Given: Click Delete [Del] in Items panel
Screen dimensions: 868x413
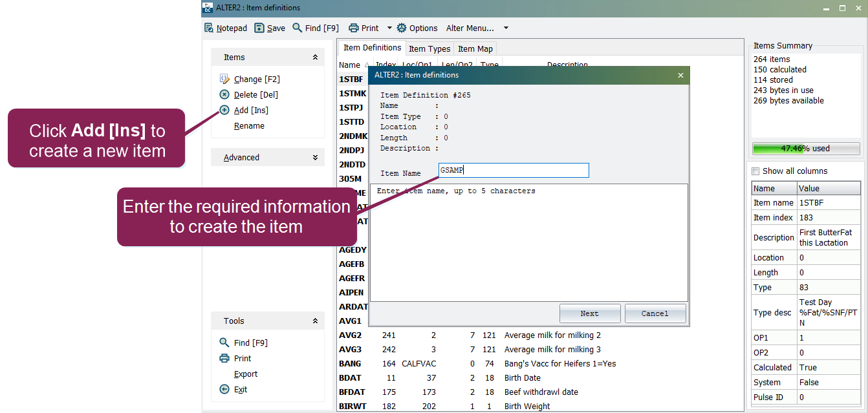Looking at the screenshot, I should coord(255,95).
